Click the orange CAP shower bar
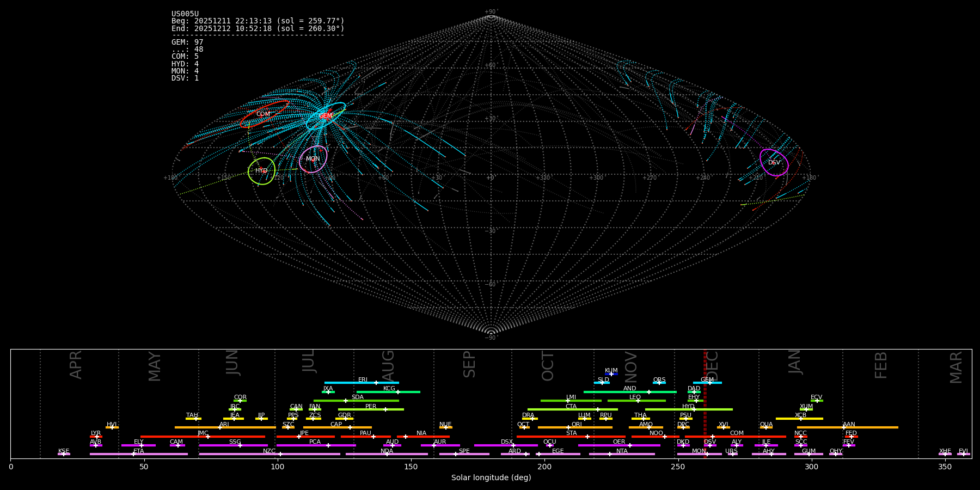The image size is (980, 490). point(338,427)
